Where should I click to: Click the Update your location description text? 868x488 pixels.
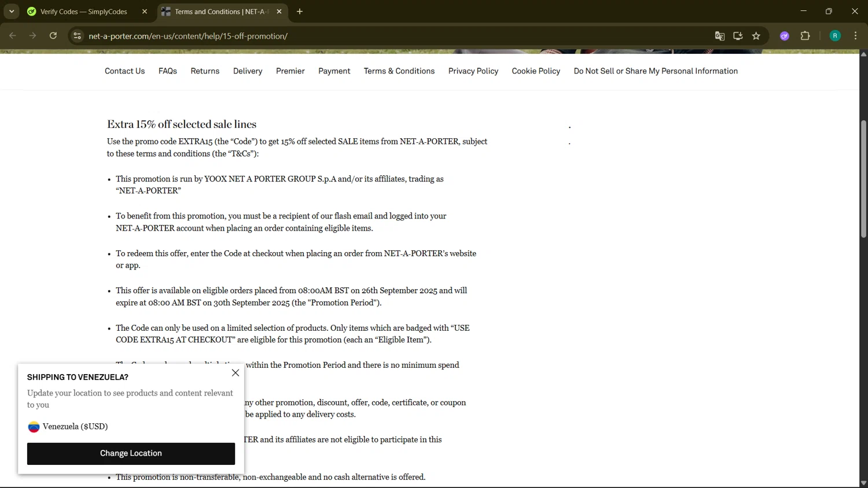tap(130, 399)
